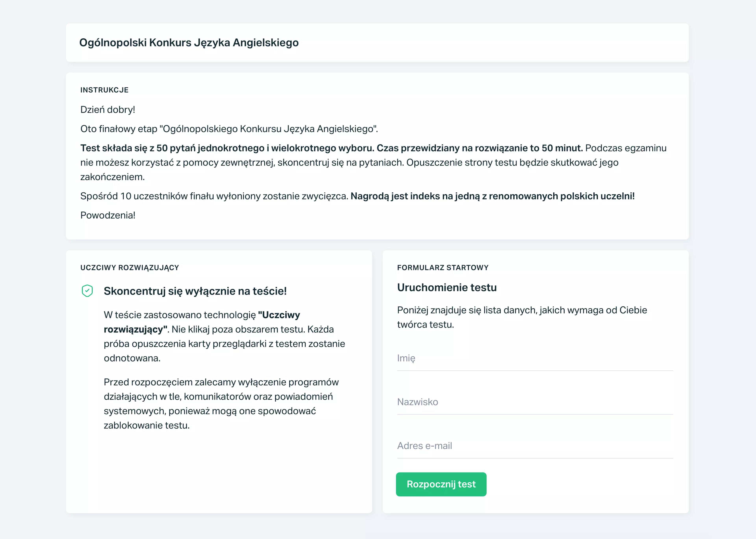Focus the Imię input field

535,358
